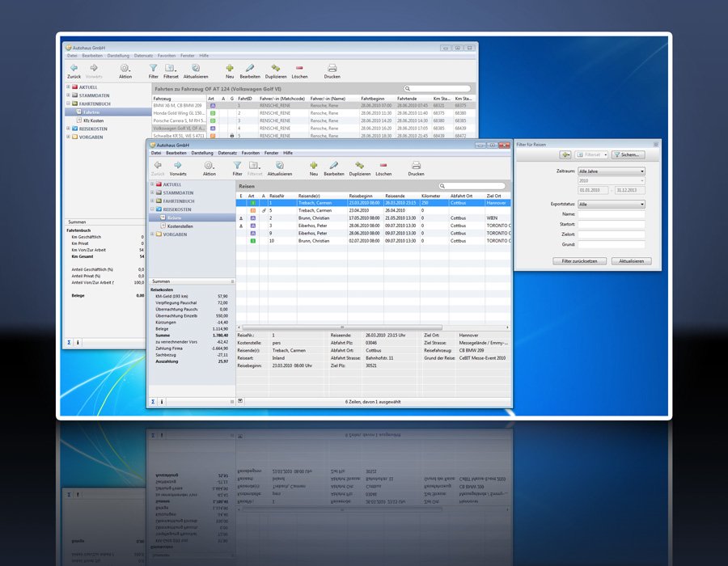Click the Drucken printer icon in the Reisen window
The height and width of the screenshot is (566, 728).
pyautogui.click(x=416, y=165)
